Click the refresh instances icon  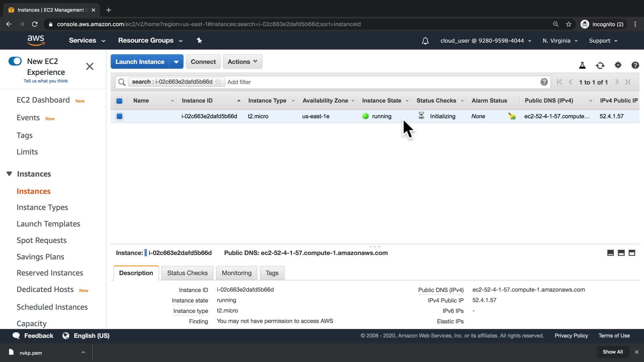pyautogui.click(x=600, y=65)
